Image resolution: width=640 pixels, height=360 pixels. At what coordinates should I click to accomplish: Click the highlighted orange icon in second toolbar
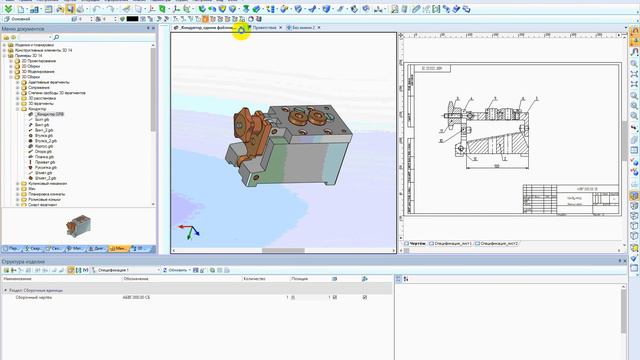[205, 19]
